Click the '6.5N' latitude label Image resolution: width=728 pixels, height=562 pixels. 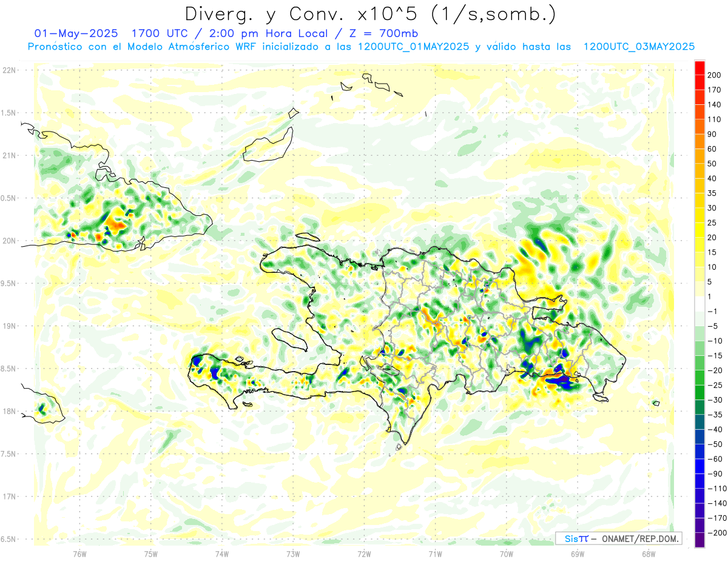8,539
